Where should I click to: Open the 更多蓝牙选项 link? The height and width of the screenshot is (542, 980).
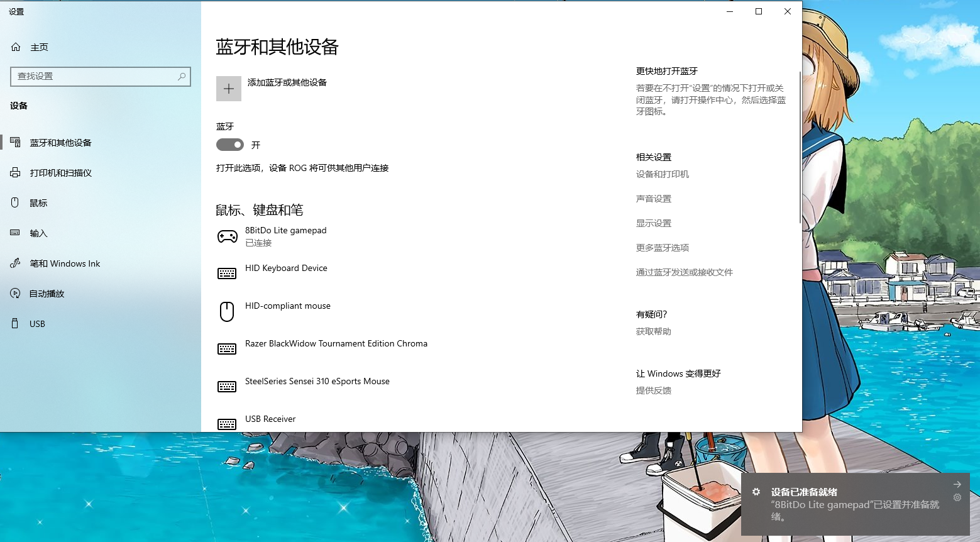662,248
